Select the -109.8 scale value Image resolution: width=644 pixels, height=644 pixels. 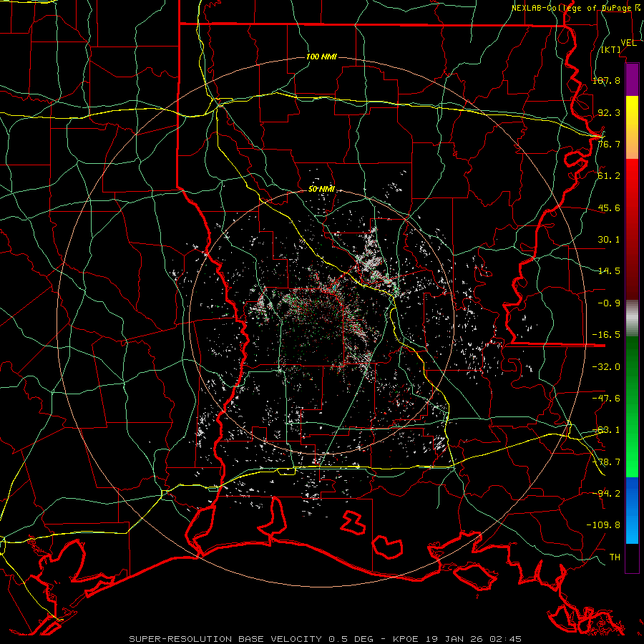point(603,525)
